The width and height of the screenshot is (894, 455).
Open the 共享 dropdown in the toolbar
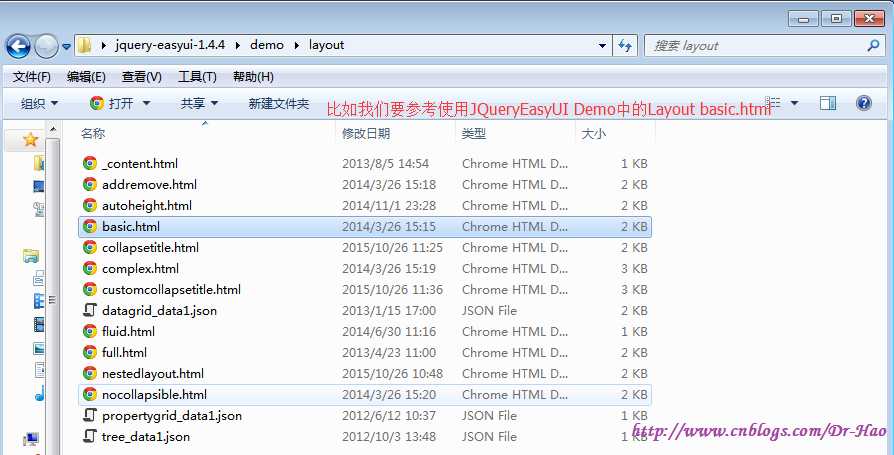pos(200,104)
